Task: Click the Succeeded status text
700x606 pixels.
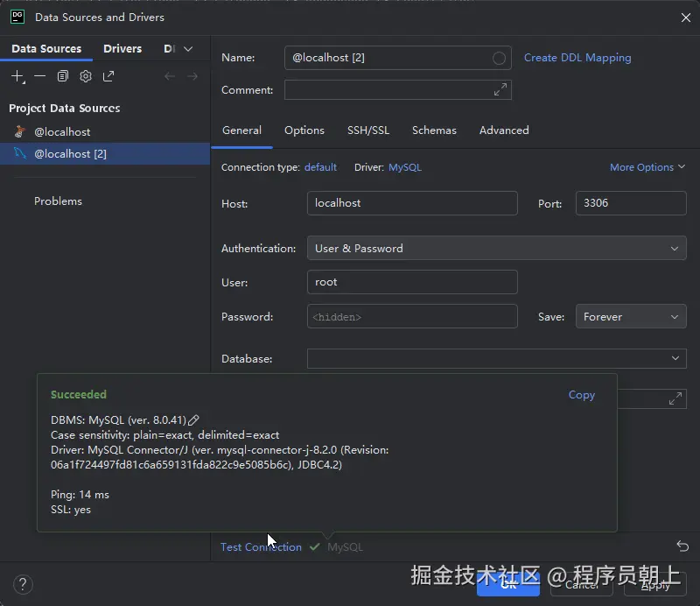Action: pos(79,394)
